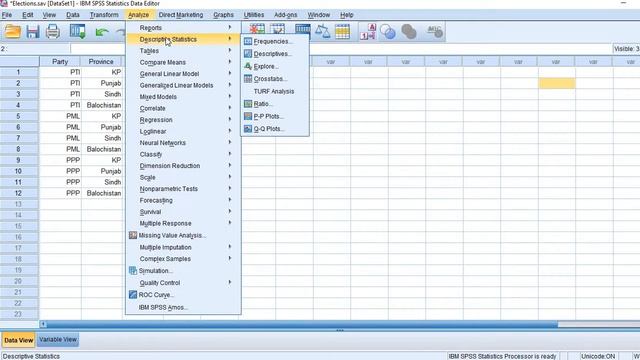This screenshot has height=360, width=640.
Task: Open the File menu
Action: point(7,15)
